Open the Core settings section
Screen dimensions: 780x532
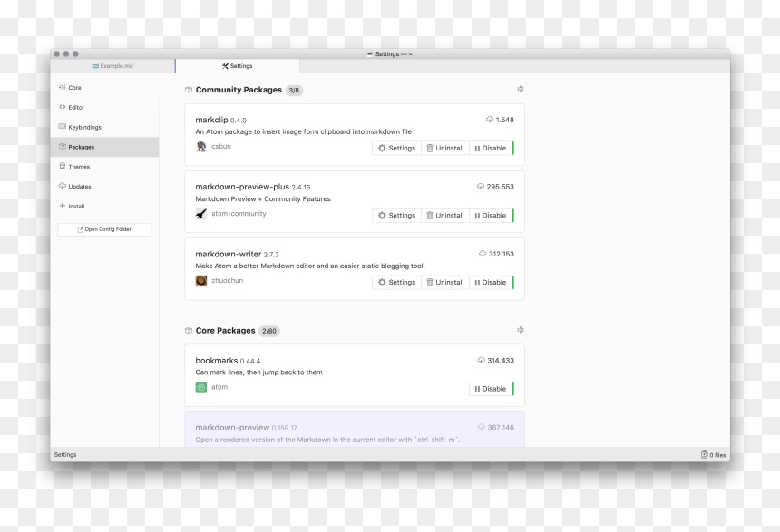(x=104, y=88)
